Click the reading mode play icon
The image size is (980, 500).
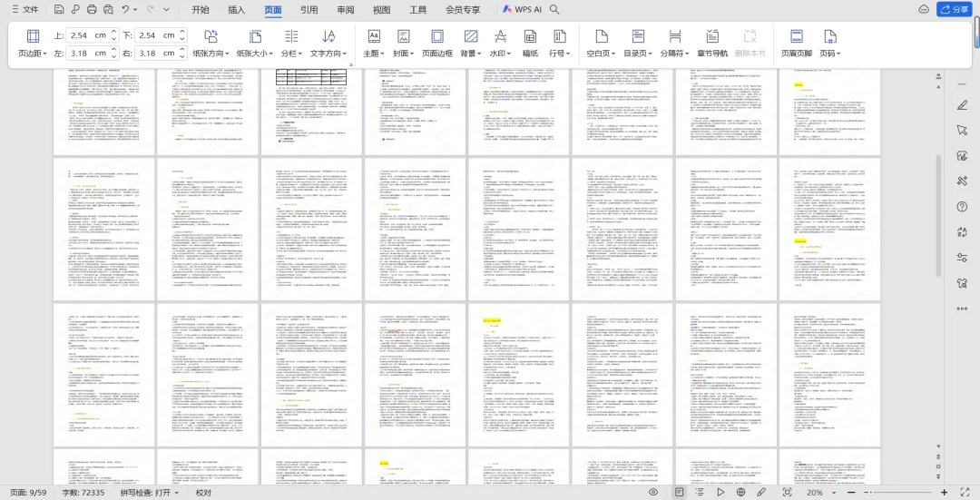point(720,493)
